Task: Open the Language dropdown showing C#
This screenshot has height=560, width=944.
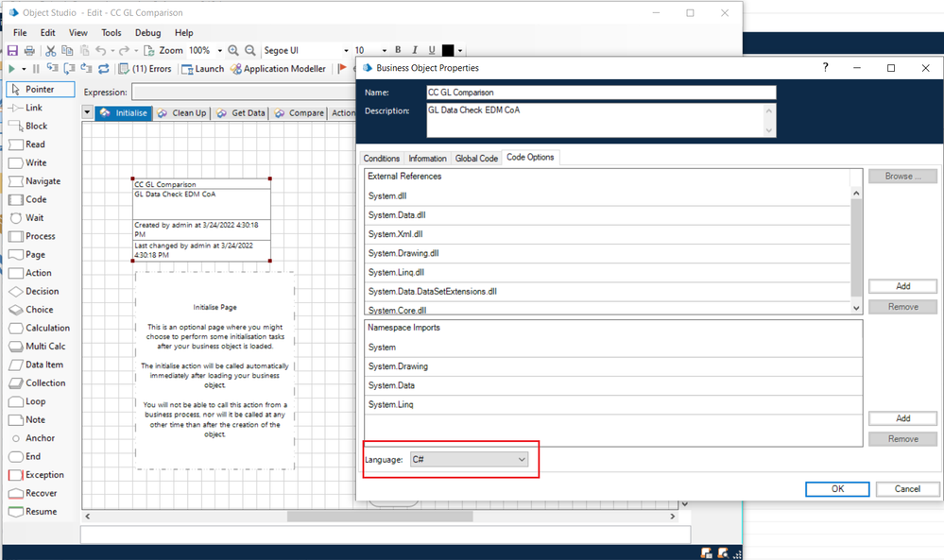Action: point(469,459)
